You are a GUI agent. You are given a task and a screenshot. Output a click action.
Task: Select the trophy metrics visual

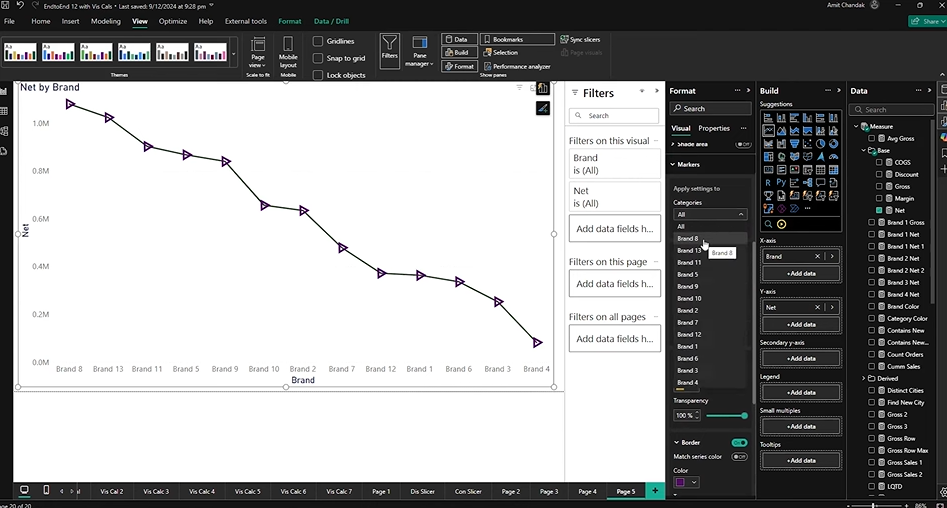pos(768,196)
